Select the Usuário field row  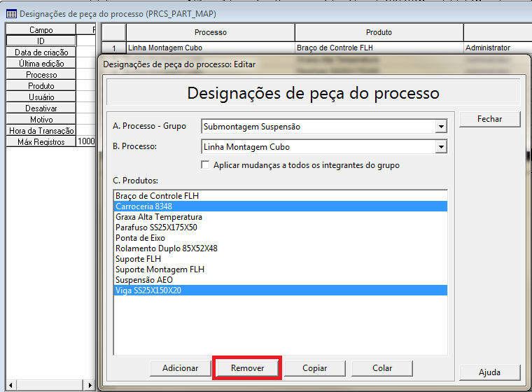(x=41, y=97)
